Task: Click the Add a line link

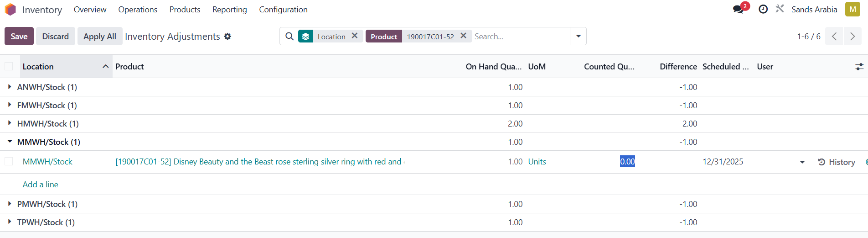Action: click(x=41, y=185)
